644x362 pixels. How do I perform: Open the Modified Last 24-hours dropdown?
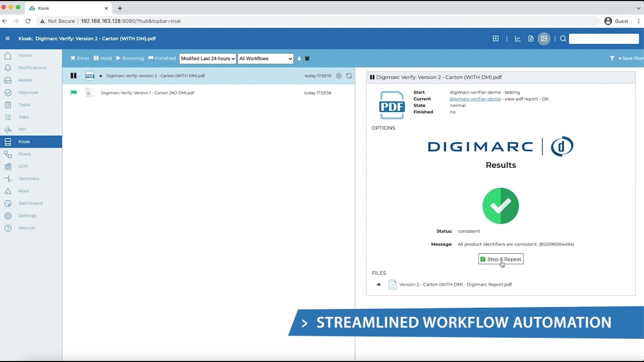tap(208, 58)
